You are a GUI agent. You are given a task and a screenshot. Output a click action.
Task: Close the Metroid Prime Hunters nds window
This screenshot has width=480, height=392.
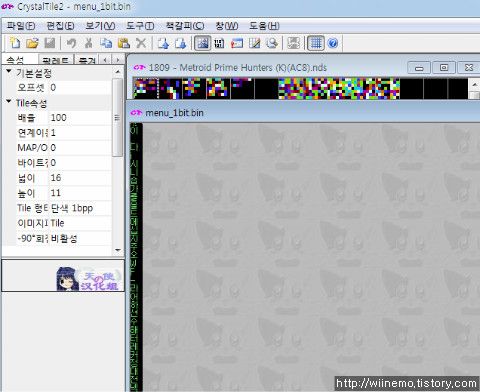pos(469,68)
